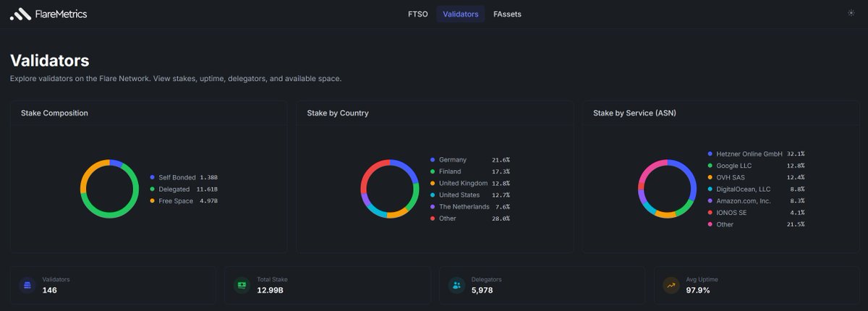Click the 21.6% Germany value
This screenshot has width=868, height=311.
(501, 160)
